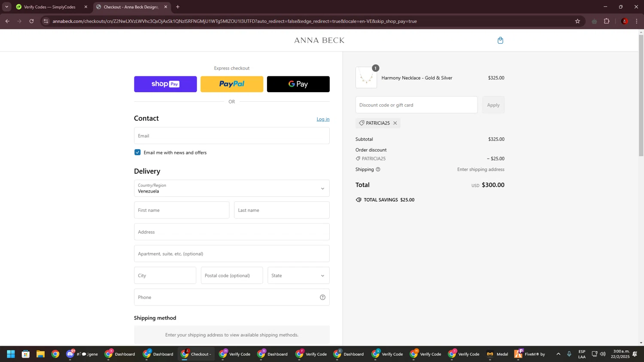Open the ESP LAA language indicator
644x362 pixels.
point(582,354)
